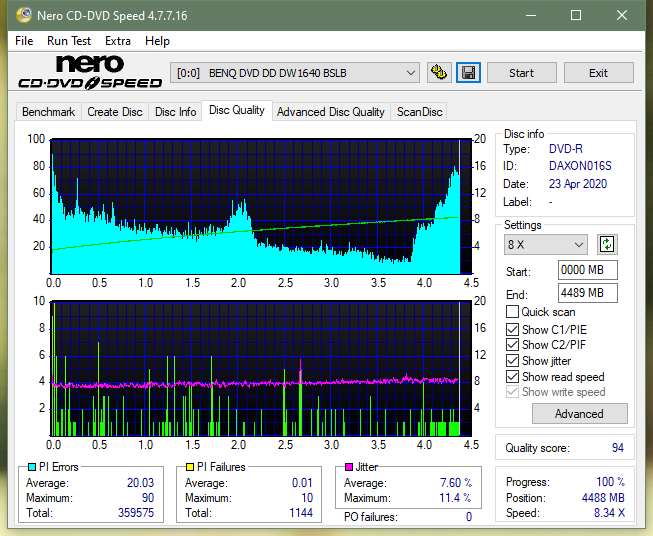Screen dimensions: 653x536
Task: Click the disc ID DAXON016S text
Action: pos(580,166)
